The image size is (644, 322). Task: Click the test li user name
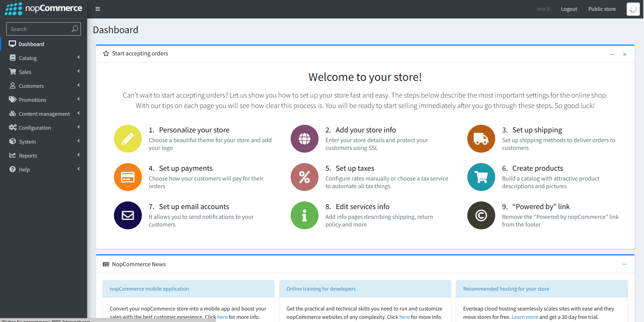[x=543, y=9]
